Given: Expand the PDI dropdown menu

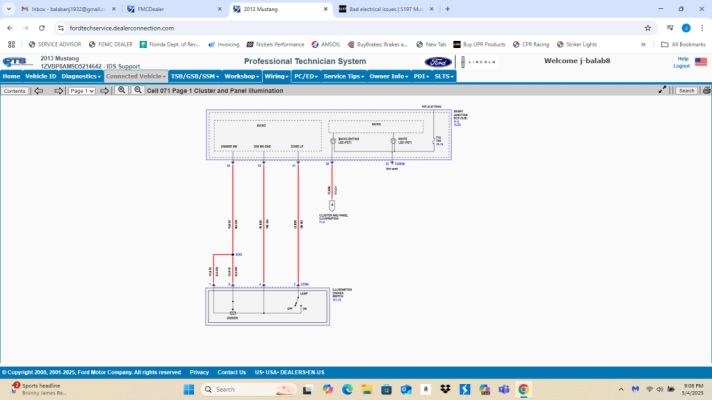Looking at the screenshot, I should click(421, 76).
